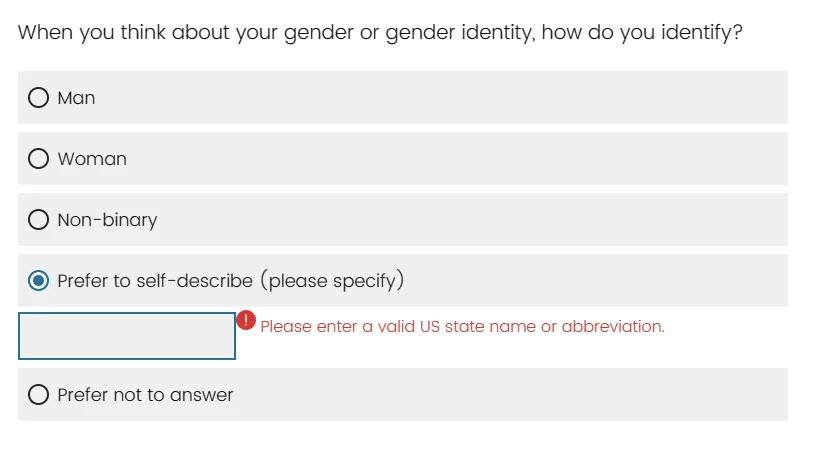Click inside the self-describe text field
The height and width of the screenshot is (457, 813).
pyautogui.click(x=127, y=336)
